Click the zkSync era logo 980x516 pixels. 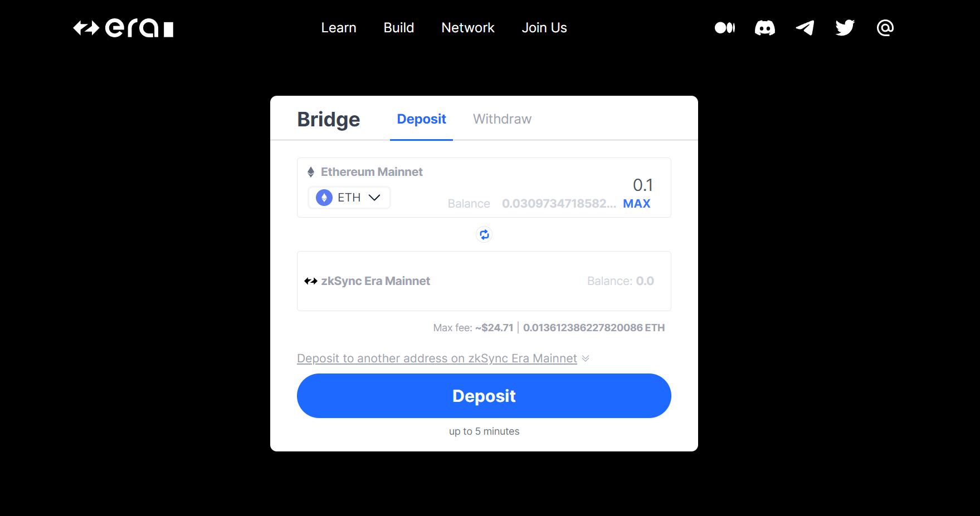tap(123, 28)
